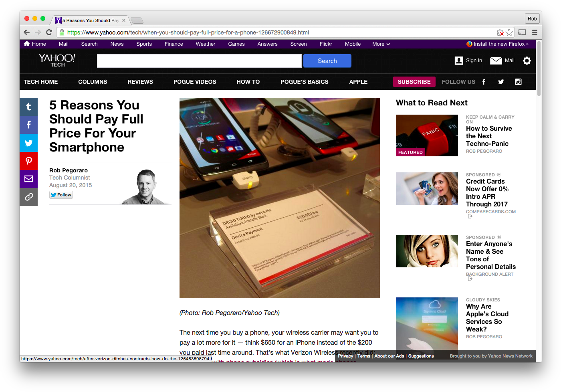
Task: Share article on Tumblr sidebar icon
Action: pos(28,107)
